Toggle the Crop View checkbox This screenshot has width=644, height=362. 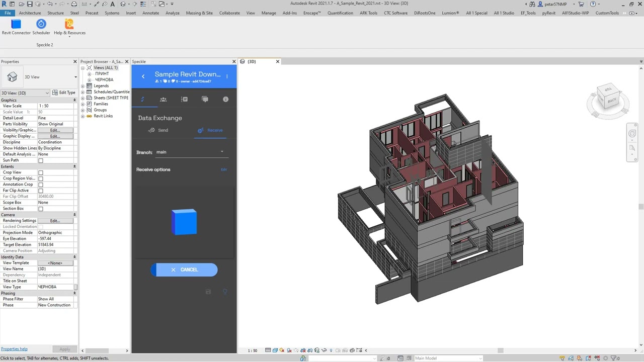point(41,173)
